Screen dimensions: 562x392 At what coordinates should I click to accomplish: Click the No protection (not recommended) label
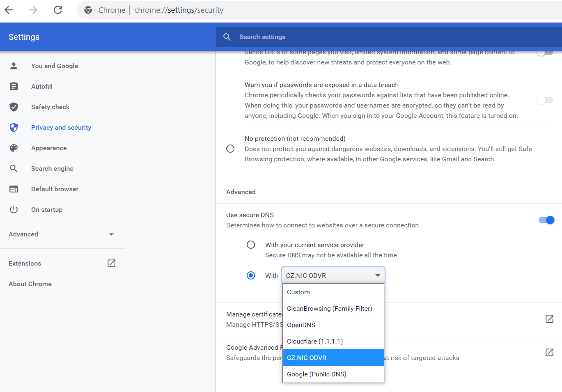click(x=295, y=138)
